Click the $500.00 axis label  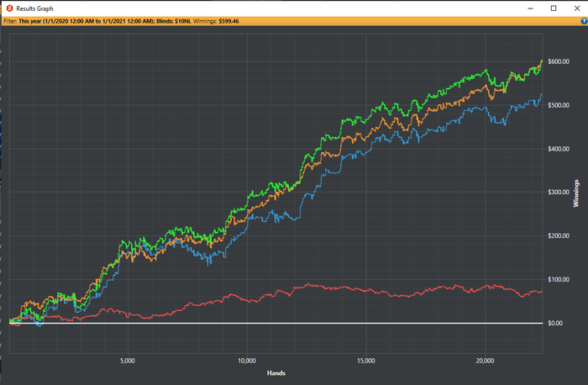tap(559, 105)
